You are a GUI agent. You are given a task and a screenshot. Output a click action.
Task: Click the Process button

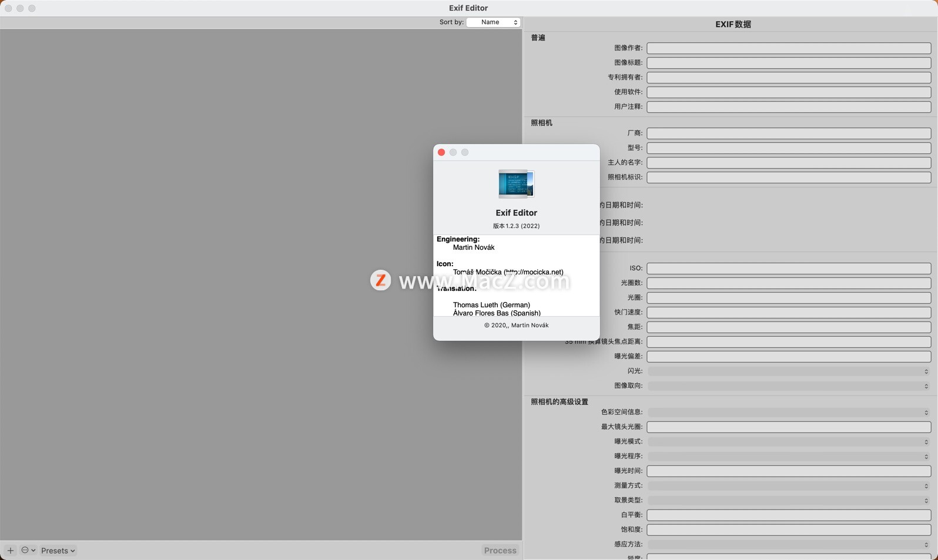click(500, 551)
